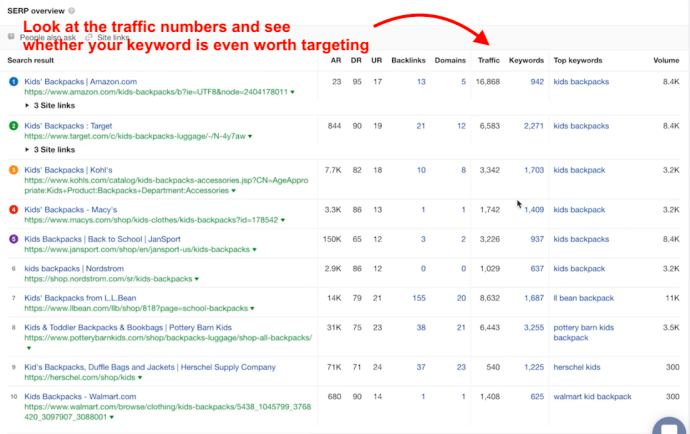690x434 pixels.
Task: Click Amazon backlinks count 13
Action: point(421,81)
